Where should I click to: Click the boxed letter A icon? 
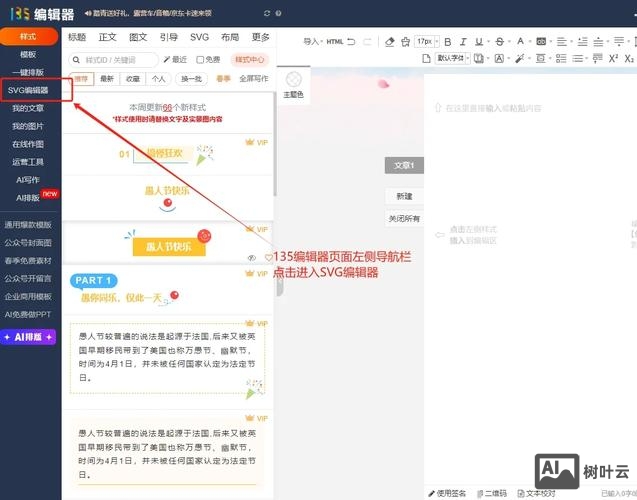point(499,58)
